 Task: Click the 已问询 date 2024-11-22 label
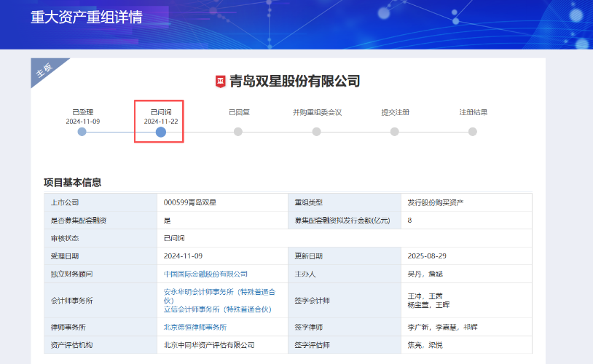point(161,122)
